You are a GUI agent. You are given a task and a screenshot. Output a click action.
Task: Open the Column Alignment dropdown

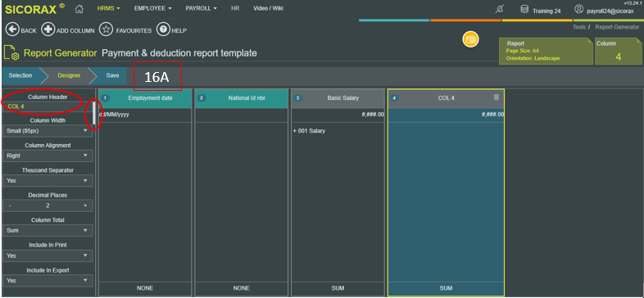coord(48,156)
